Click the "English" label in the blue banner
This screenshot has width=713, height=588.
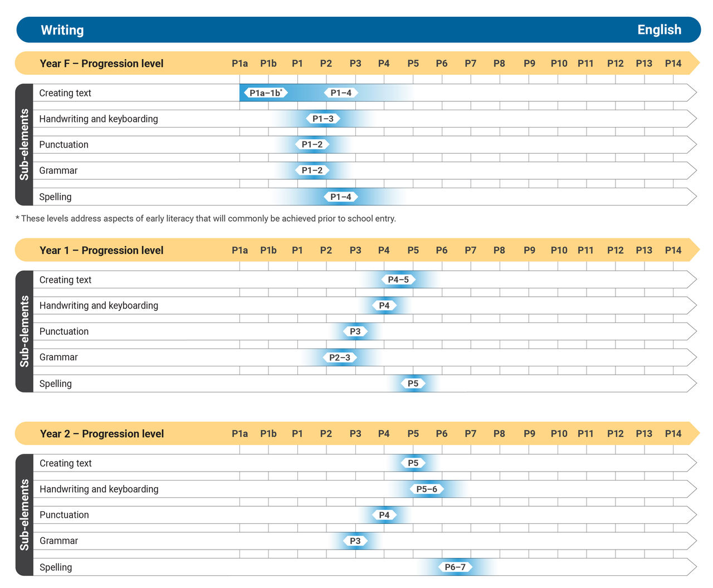coord(660,30)
